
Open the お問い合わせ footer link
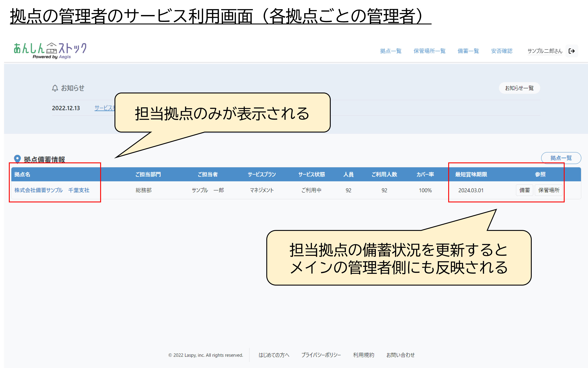tap(400, 355)
